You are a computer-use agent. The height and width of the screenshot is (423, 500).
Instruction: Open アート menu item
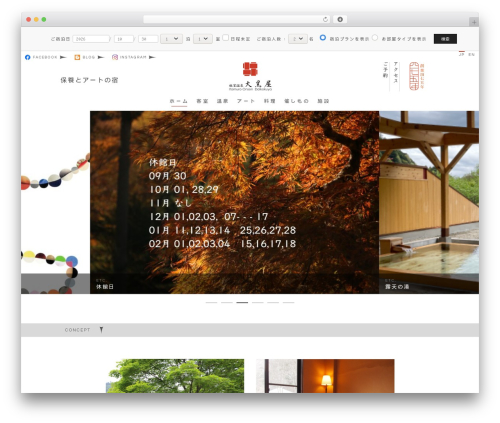(x=246, y=101)
